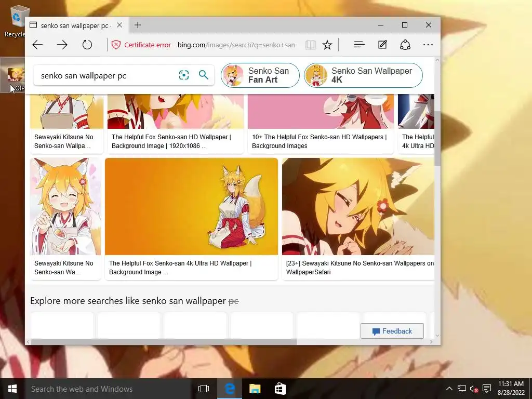
Task: Click the Search the web and Windows box
Action: [108, 389]
